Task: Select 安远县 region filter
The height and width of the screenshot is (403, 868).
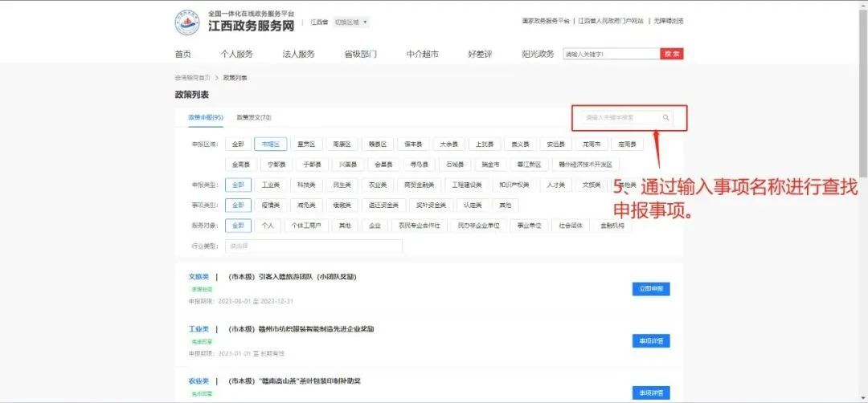Action: (x=556, y=145)
